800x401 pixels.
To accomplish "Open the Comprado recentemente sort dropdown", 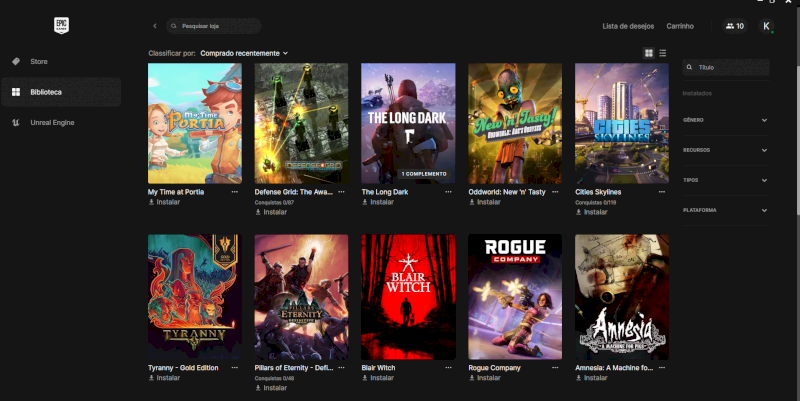I will coord(244,53).
